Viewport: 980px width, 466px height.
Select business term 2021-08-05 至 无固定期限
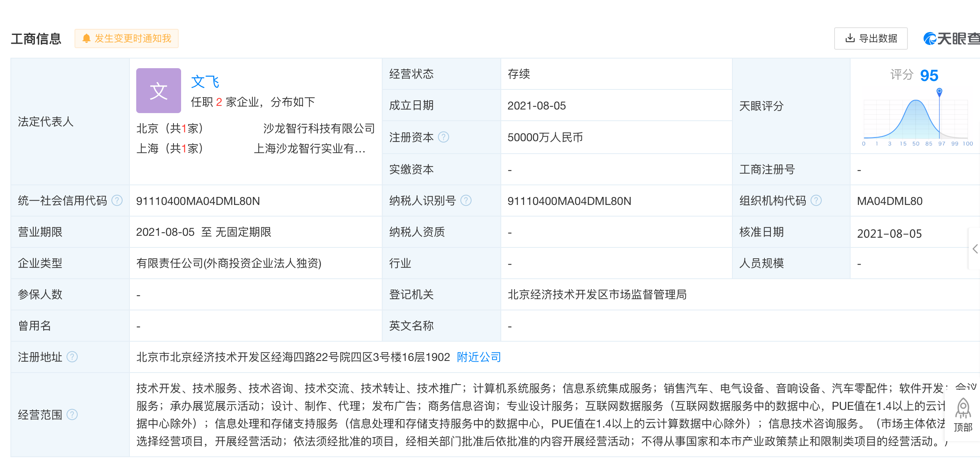point(204,232)
